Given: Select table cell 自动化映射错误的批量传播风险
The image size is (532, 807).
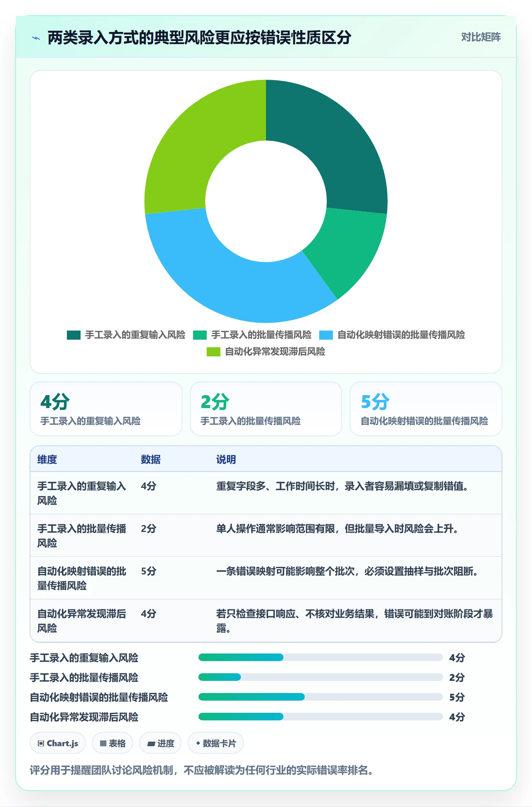Looking at the screenshot, I should tap(82, 578).
